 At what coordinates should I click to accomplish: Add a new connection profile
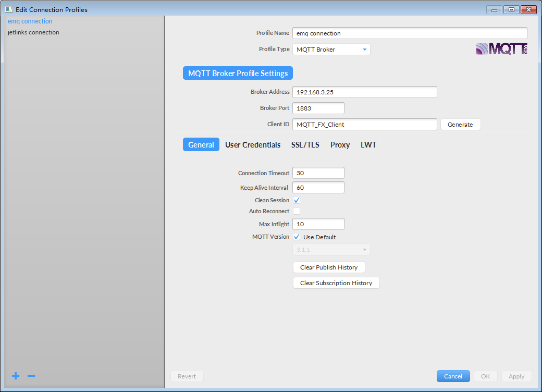pos(15,376)
